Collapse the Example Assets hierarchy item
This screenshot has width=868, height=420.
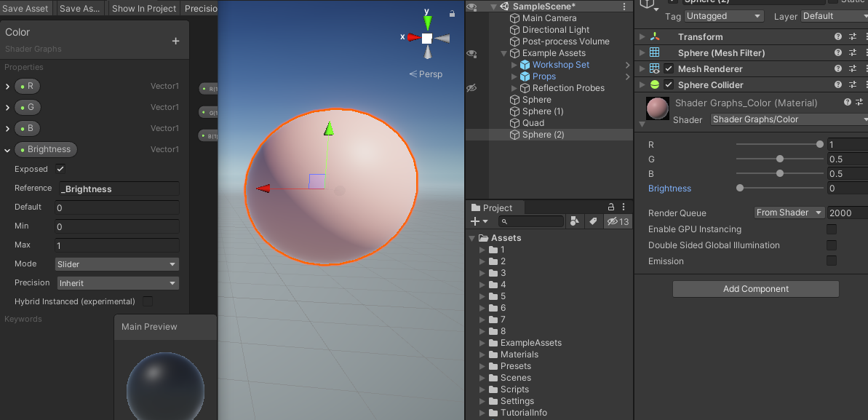(x=503, y=54)
